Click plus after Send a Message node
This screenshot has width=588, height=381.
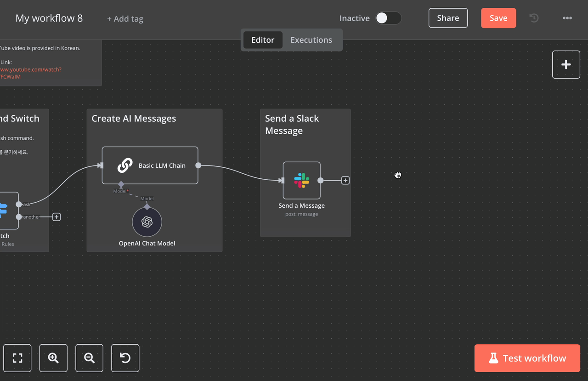(x=345, y=181)
